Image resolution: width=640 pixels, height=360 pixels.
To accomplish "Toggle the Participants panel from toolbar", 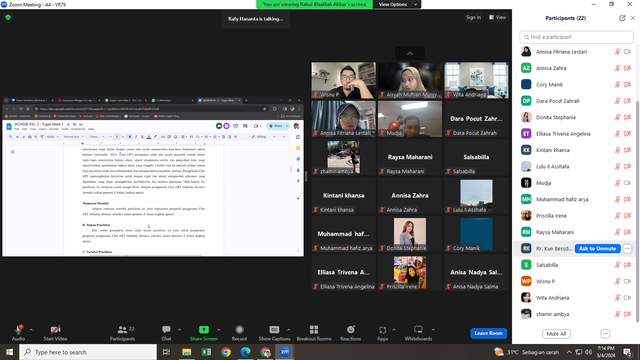I will pos(122,333).
